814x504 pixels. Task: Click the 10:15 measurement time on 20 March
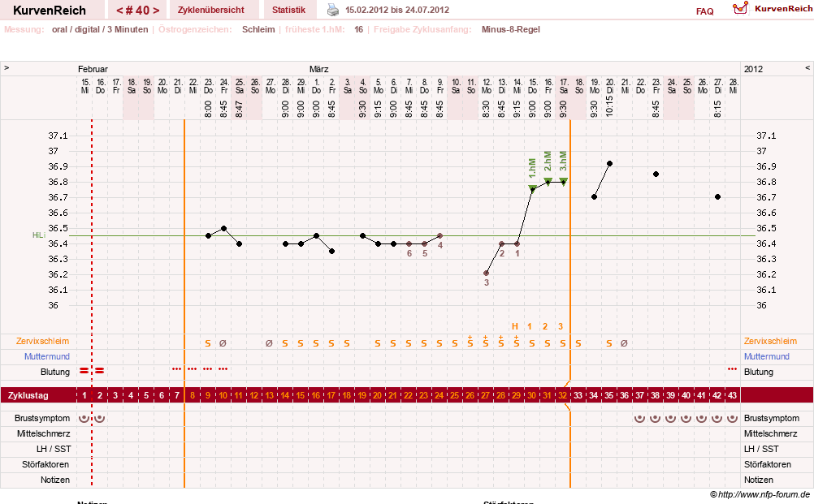pos(609,107)
